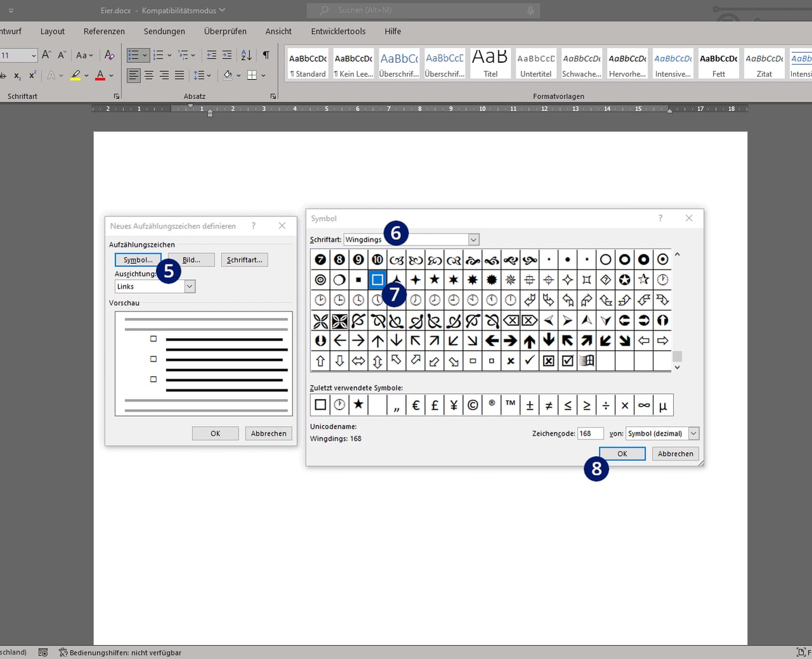Viewport: 812px width, 659px height.
Task: Open the Schriftart Wingdings font dropdown
Action: (473, 240)
